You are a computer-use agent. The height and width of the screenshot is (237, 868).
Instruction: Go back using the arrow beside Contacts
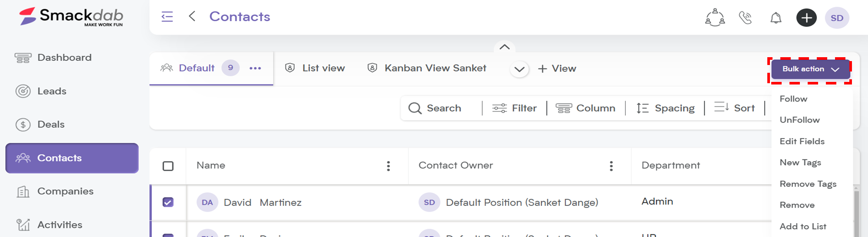192,16
